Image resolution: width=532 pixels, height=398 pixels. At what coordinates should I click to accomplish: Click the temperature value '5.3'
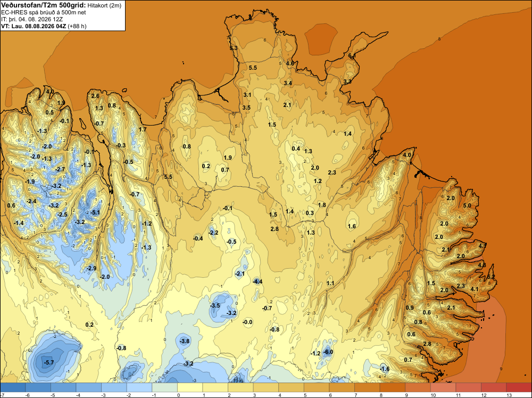(234, 48)
